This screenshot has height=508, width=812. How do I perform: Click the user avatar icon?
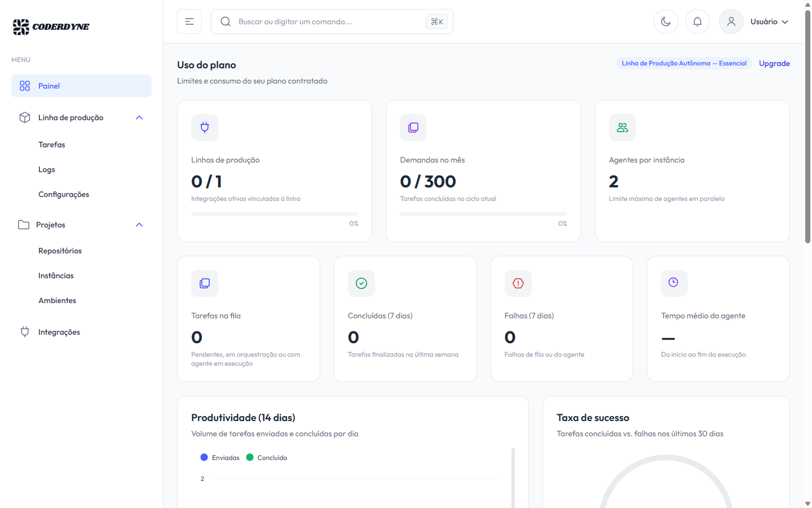tap(731, 21)
